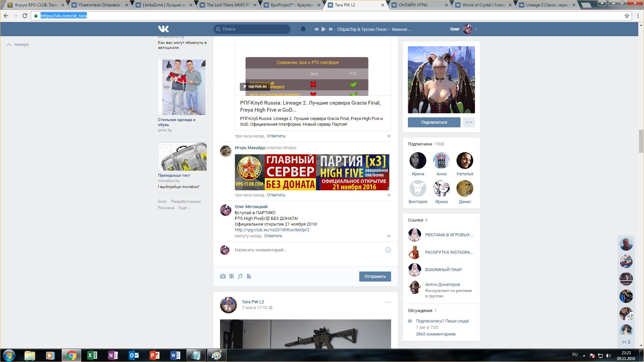The image size is (644, 362).
Task: Skip to the next audio track
Action: coord(331,29)
